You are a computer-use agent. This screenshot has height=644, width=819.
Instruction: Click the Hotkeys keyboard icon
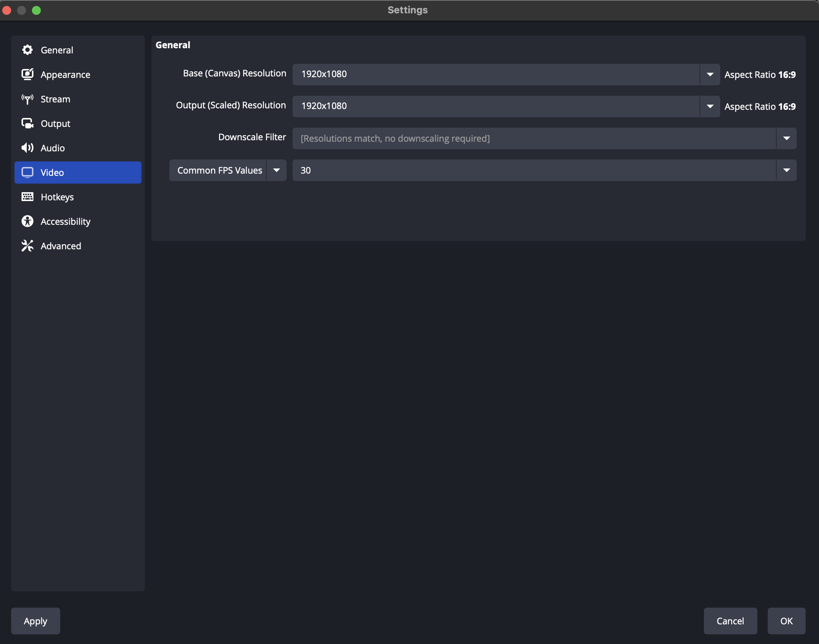(27, 197)
